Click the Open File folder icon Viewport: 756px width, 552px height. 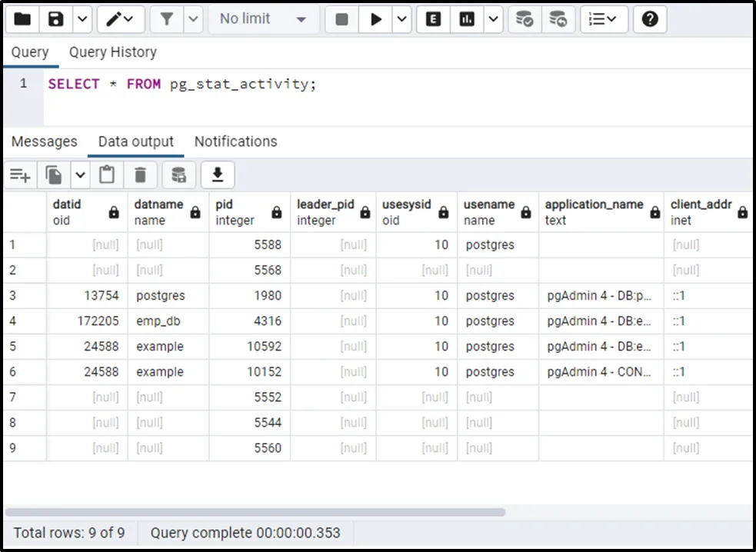click(x=22, y=19)
